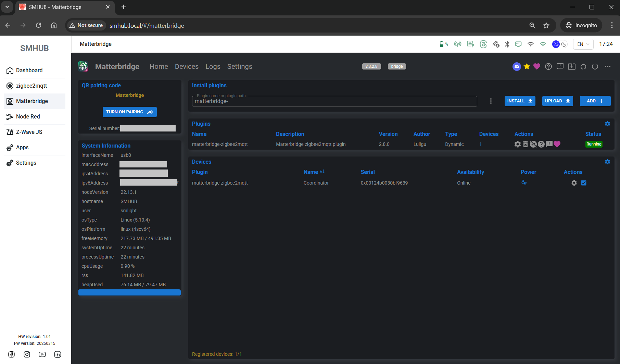Click the INSTALL plugin button
Image resolution: width=620 pixels, height=364 pixels.
click(x=520, y=101)
